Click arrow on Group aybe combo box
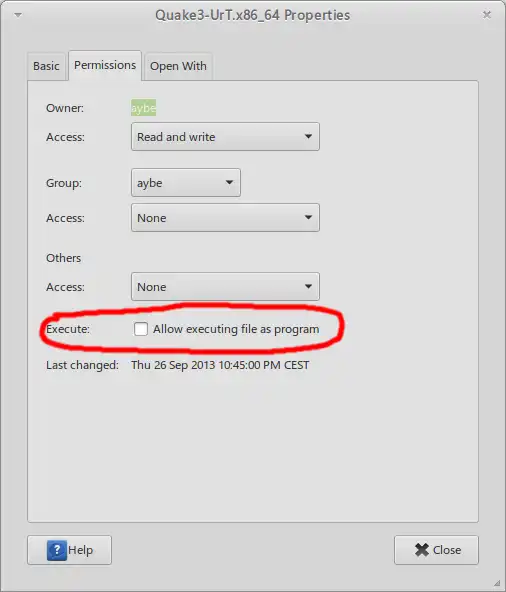 coord(229,182)
